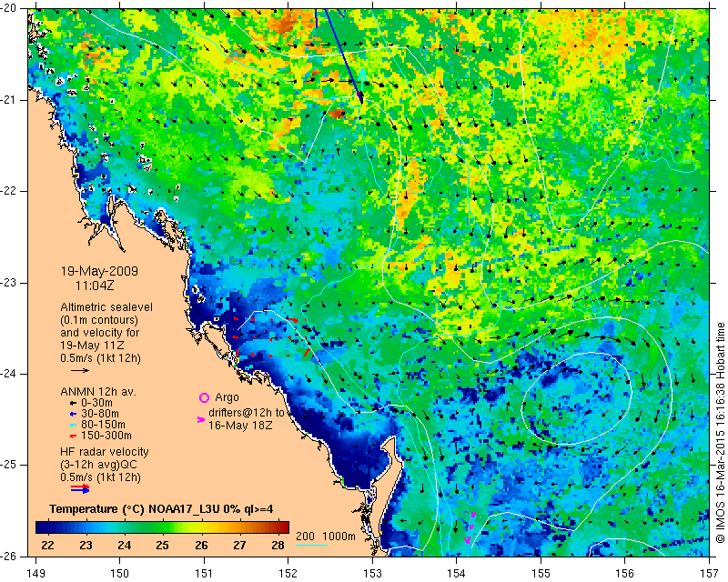This screenshot has height=582, width=728.
Task: Click the '0.5m/s (1kt 12h)' text under HF radar
Action: [x=100, y=477]
